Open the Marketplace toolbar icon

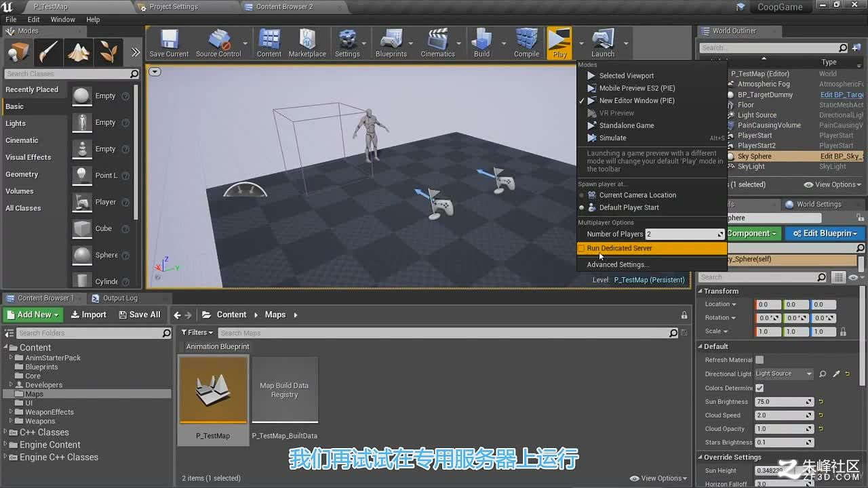307,43
